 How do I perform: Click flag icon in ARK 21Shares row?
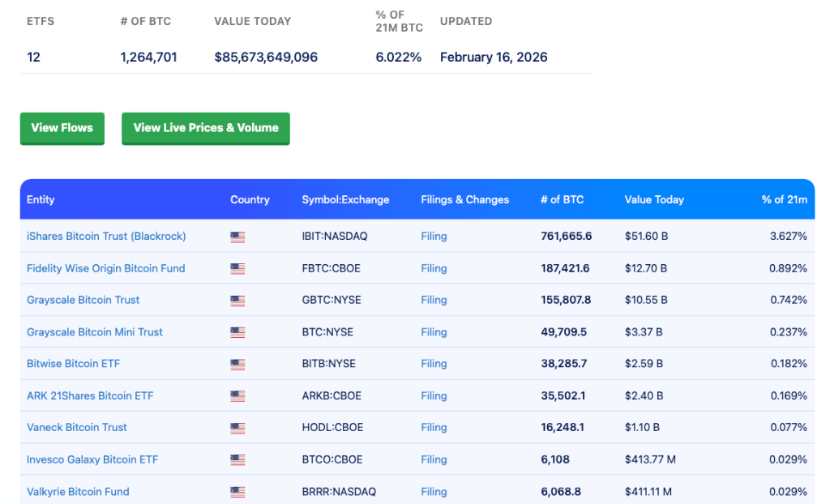pyautogui.click(x=237, y=396)
